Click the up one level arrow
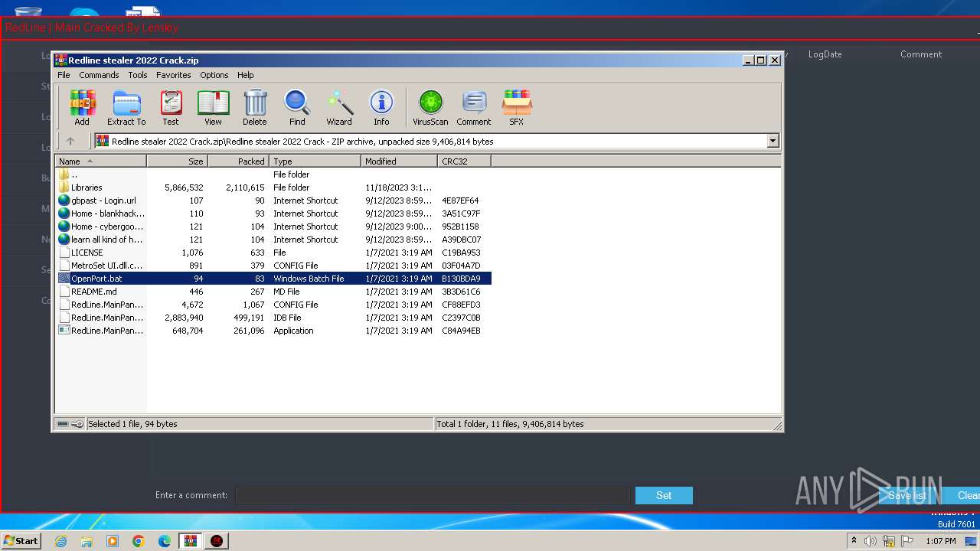980x551 pixels. (x=70, y=141)
